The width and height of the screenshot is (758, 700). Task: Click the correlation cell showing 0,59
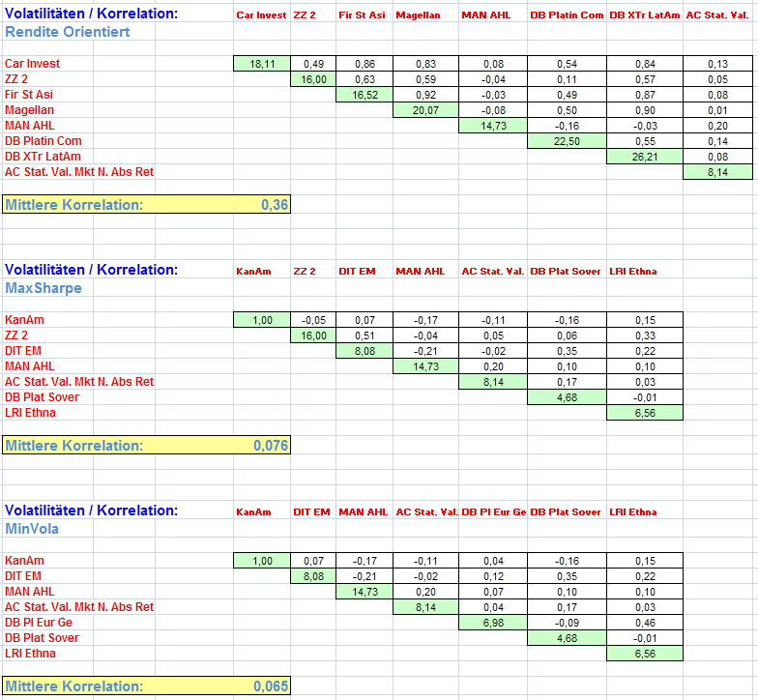pyautogui.click(x=425, y=79)
